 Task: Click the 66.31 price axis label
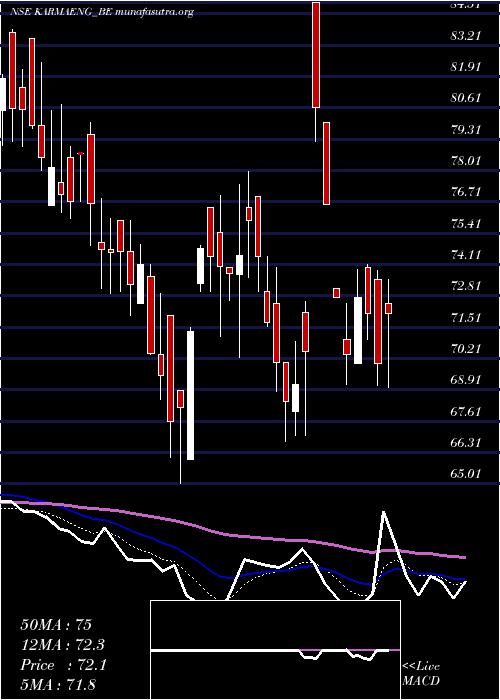coord(466,443)
